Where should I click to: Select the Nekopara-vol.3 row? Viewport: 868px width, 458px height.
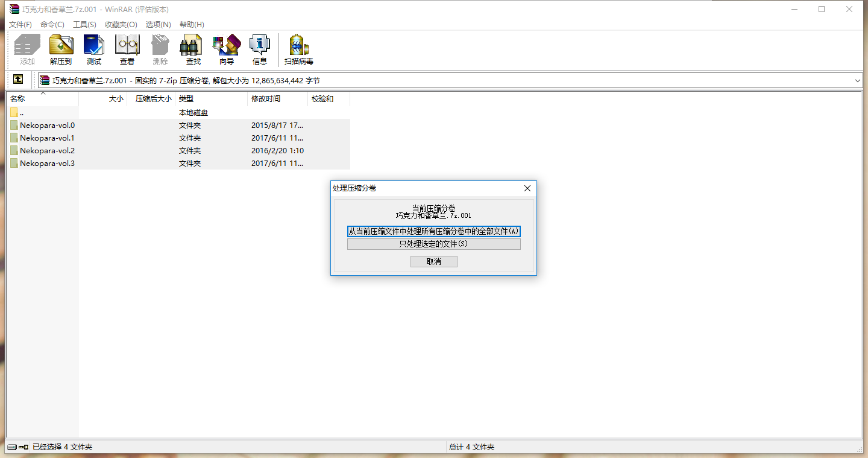click(178, 164)
